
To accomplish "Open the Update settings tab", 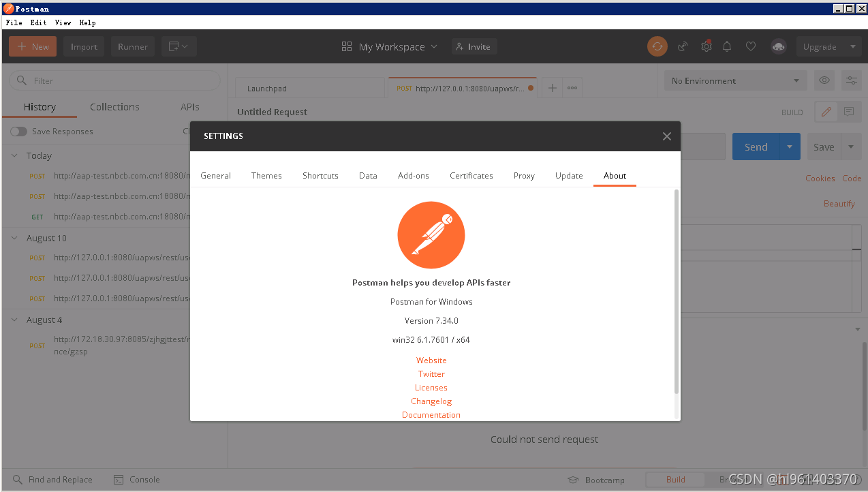I will tap(569, 175).
